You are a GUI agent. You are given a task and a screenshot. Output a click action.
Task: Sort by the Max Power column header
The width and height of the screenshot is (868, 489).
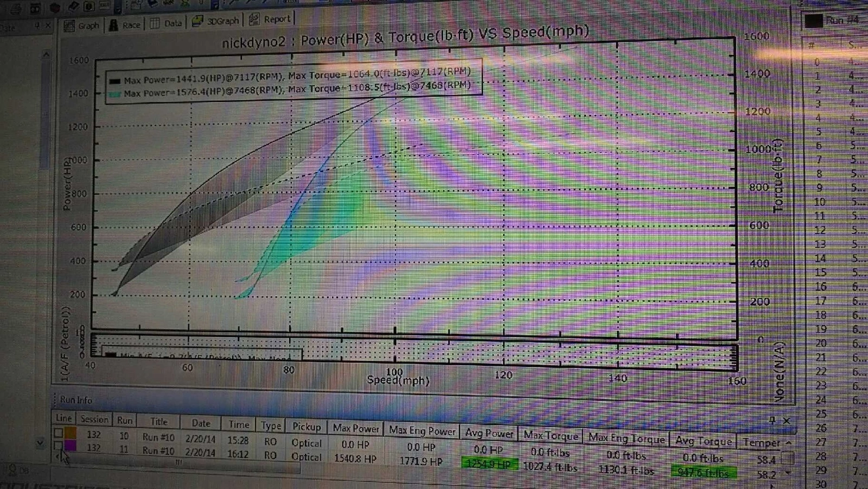356,428
